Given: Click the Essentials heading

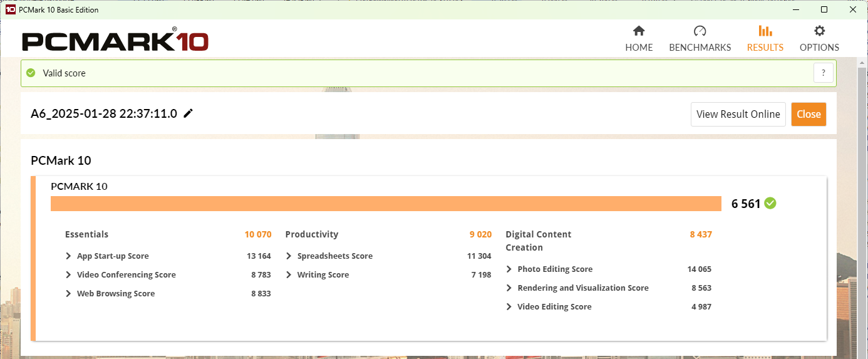Looking at the screenshot, I should point(86,234).
